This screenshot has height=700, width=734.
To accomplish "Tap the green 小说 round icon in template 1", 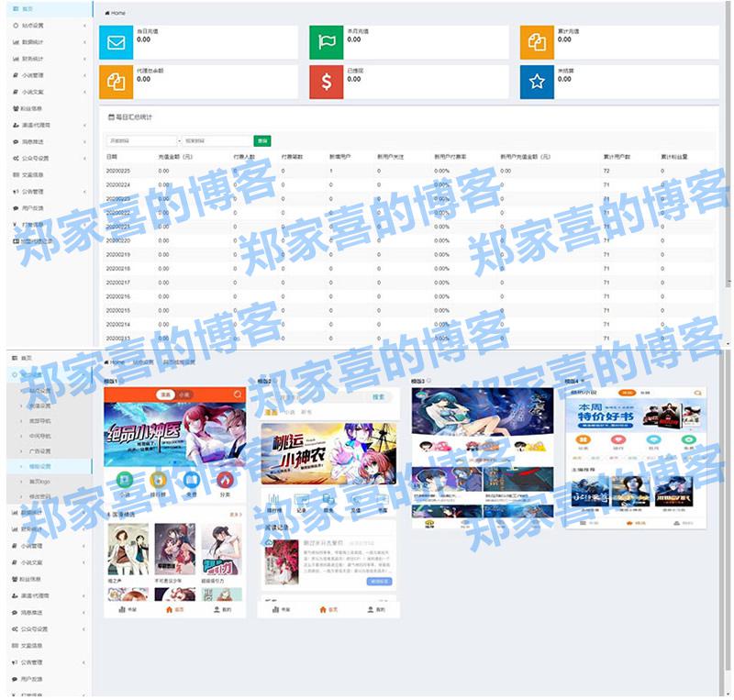I will [125, 480].
